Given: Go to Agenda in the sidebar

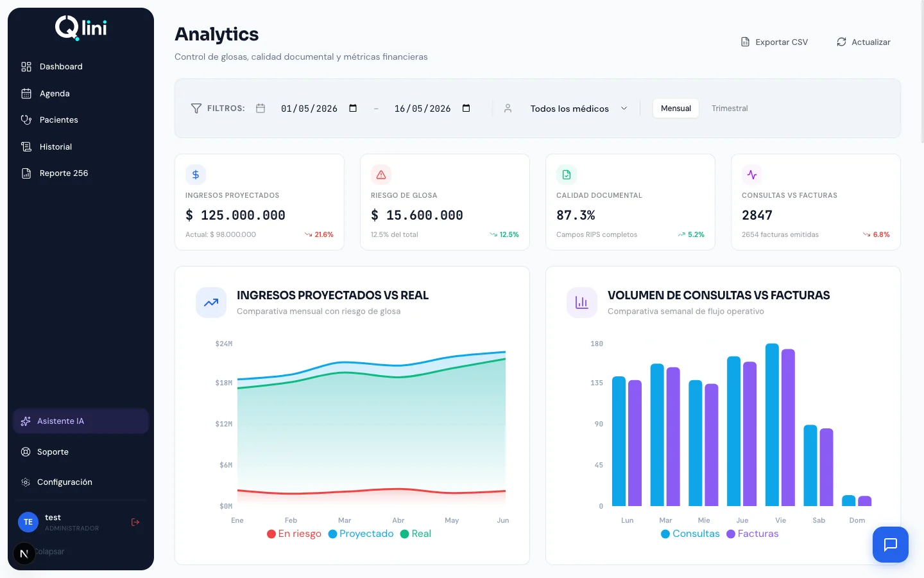Looking at the screenshot, I should tap(81, 94).
